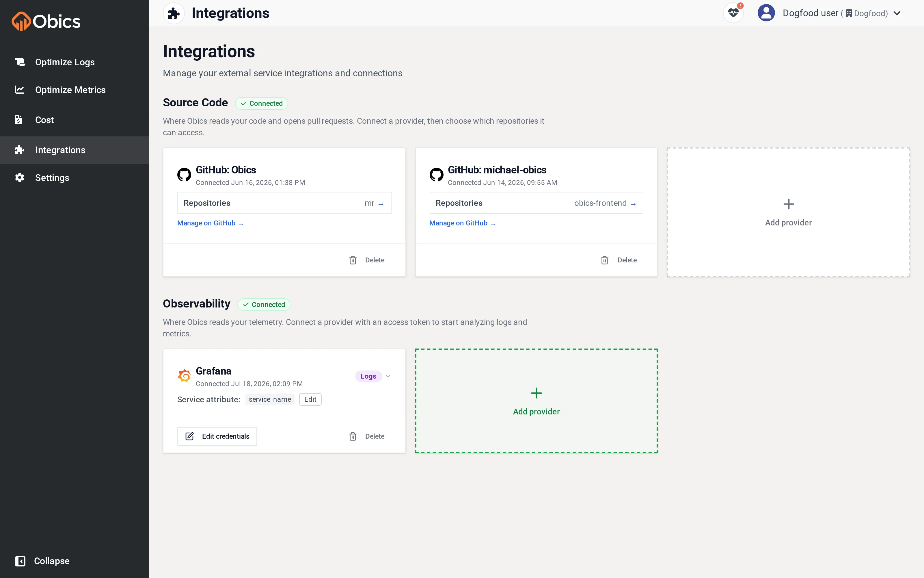
Task: Edit Grafana credentials
Action: coord(217,436)
